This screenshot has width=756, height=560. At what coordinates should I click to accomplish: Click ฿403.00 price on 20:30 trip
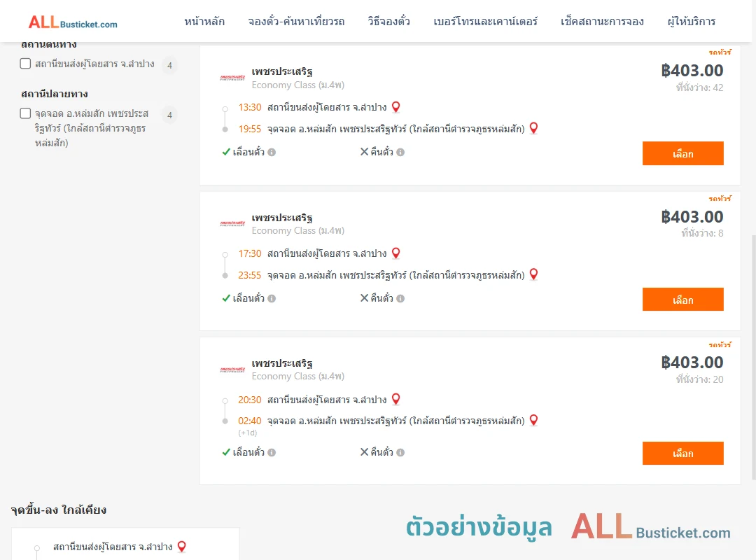(692, 363)
